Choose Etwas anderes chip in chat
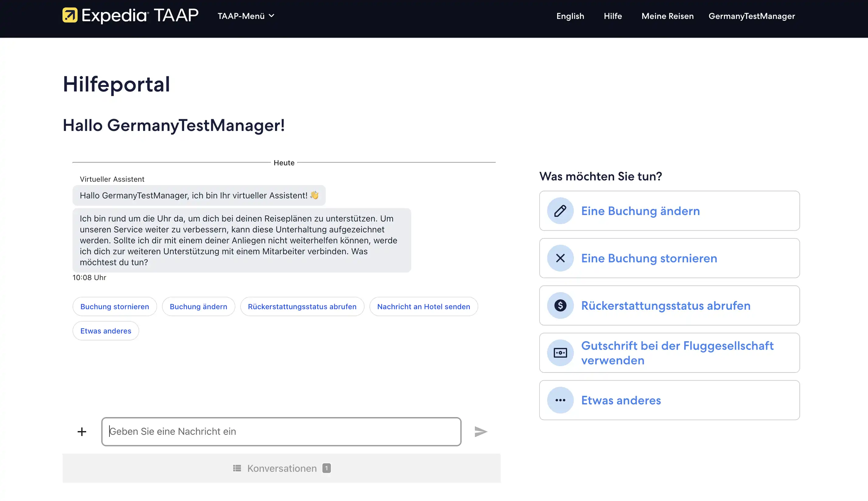 coord(106,331)
